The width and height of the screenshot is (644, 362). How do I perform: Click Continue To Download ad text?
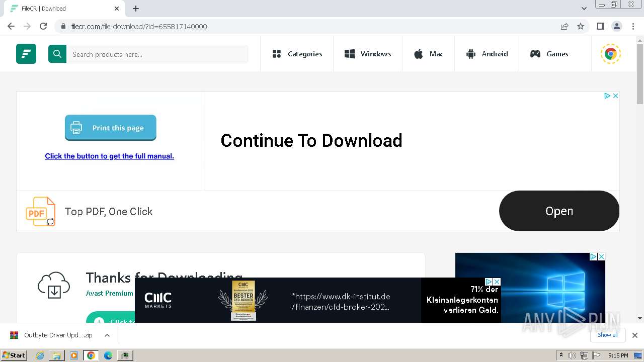[311, 141]
